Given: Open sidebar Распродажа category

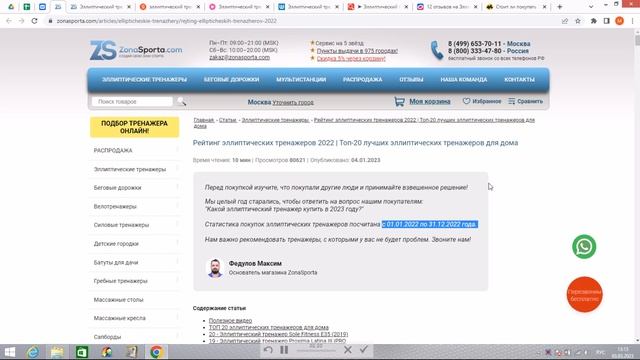Looking at the screenshot, I should coord(135,151).
